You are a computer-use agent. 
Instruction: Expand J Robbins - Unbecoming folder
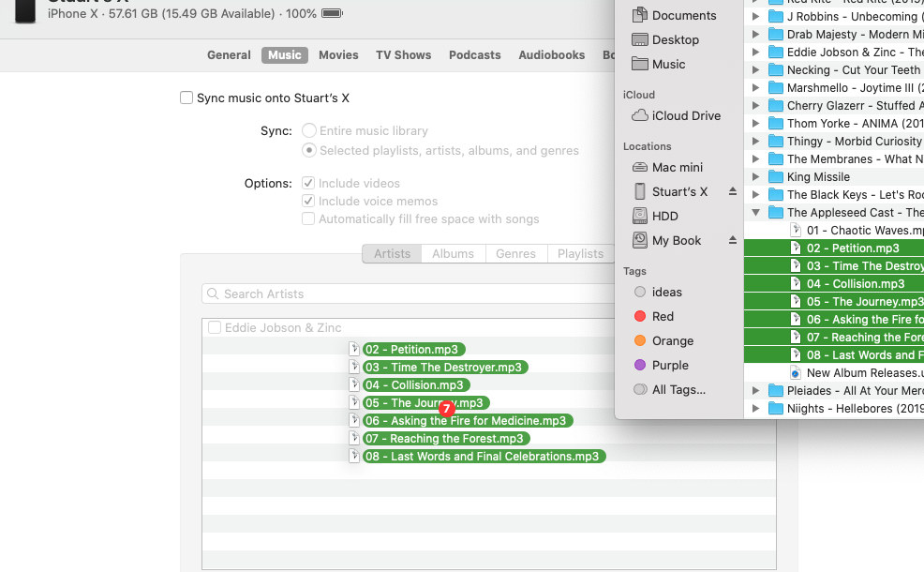click(755, 17)
